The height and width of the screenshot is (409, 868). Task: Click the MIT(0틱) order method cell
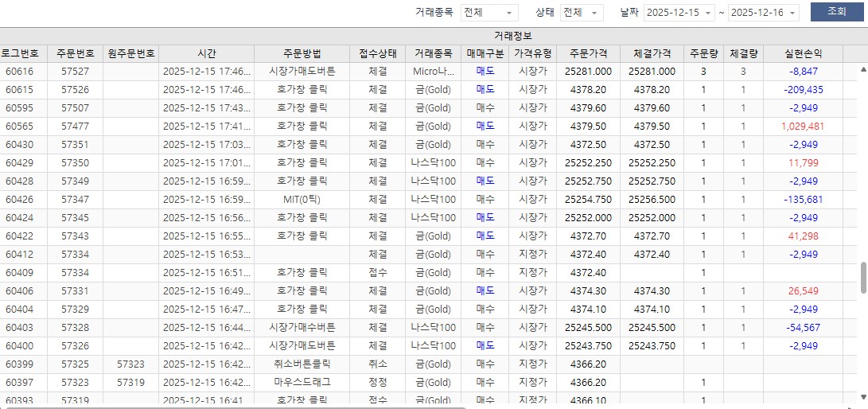coord(302,199)
